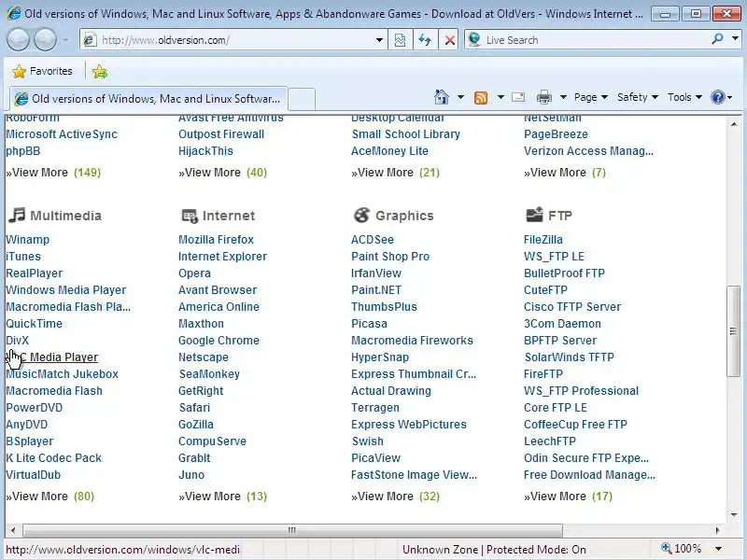Open the Favorites star button
The image size is (747, 560).
coord(42,72)
